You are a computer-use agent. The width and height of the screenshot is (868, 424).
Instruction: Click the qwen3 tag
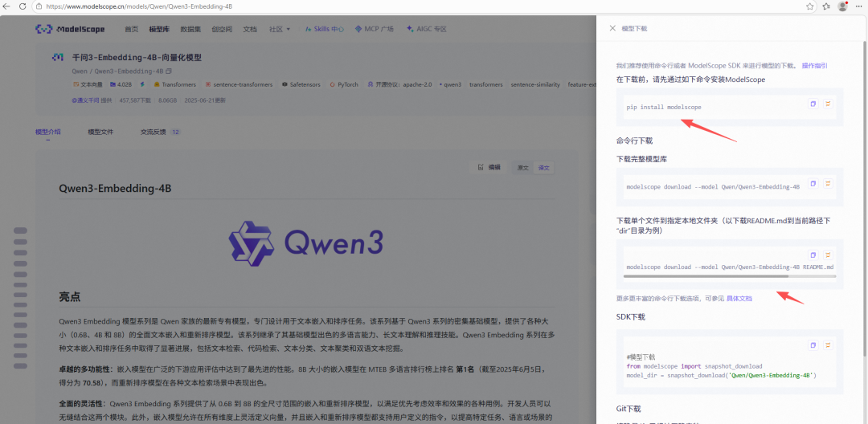[451, 84]
